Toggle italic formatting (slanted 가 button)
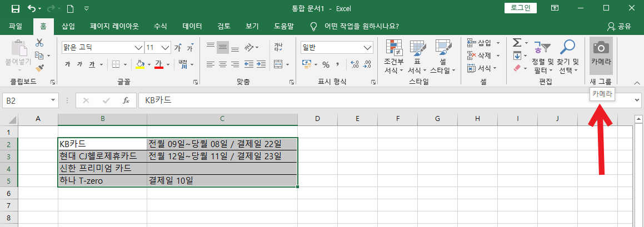The height and width of the screenshot is (227, 644). (79, 64)
